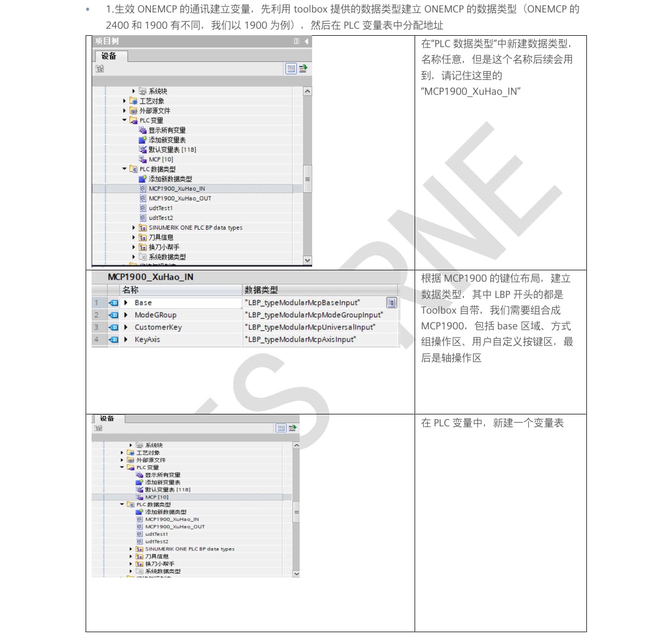Expand the 外部源文件 node in upper tree
Image resolution: width=672 pixels, height=643 pixels.
pyautogui.click(x=125, y=111)
